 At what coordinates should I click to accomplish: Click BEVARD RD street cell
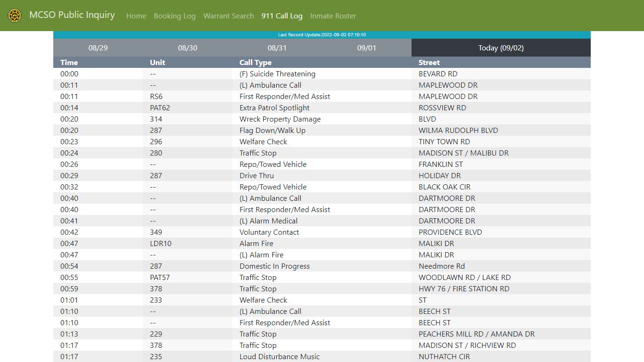[501, 74]
